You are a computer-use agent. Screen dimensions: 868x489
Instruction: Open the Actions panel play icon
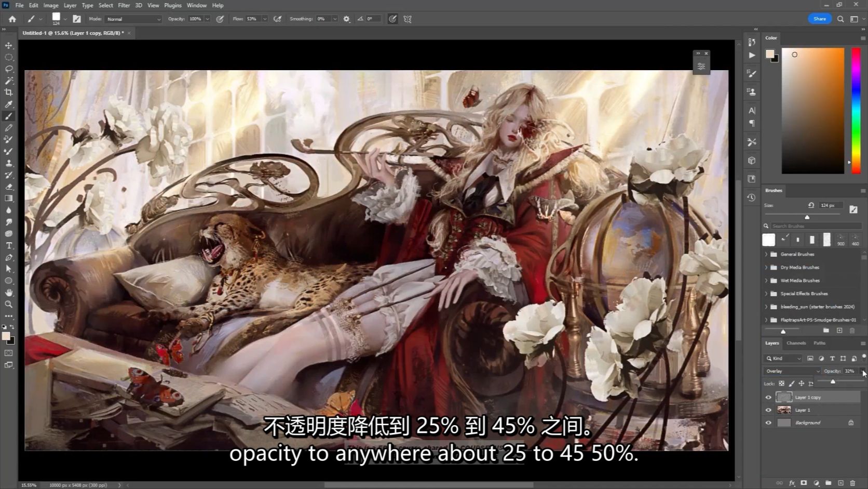tap(752, 55)
